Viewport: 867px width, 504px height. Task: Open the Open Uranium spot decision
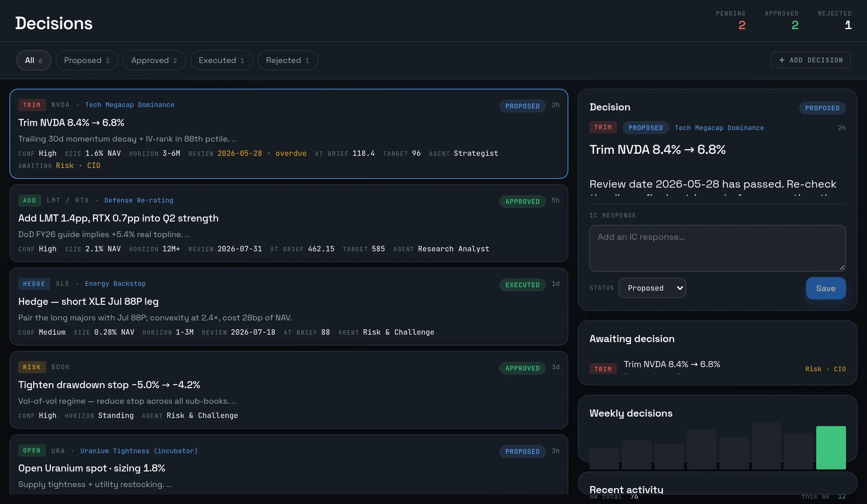91,468
